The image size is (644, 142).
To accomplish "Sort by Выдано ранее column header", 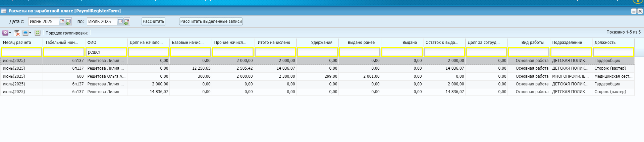I will coord(360,43).
